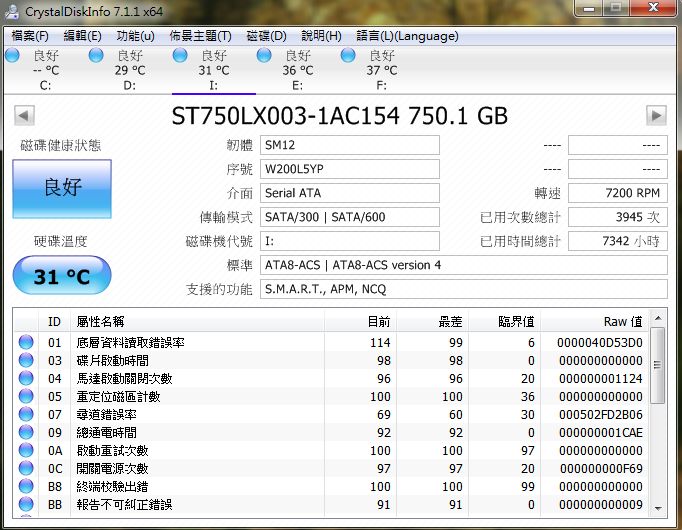Screen dimensions: 682x530
Task: Select row 開關電源次數
Action: pyautogui.click(x=331, y=469)
